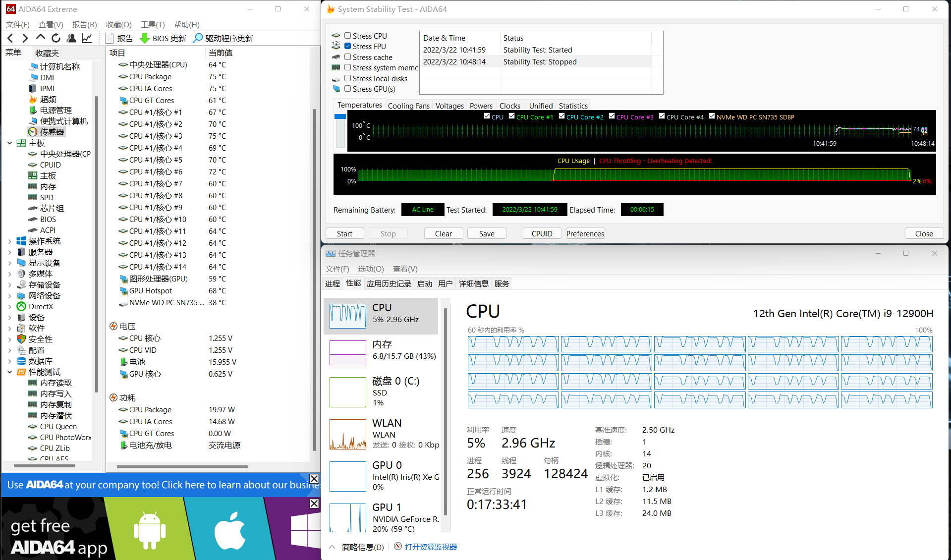951x560 pixels.
Task: Select the 传感器 sensor tree item
Action: click(47, 132)
